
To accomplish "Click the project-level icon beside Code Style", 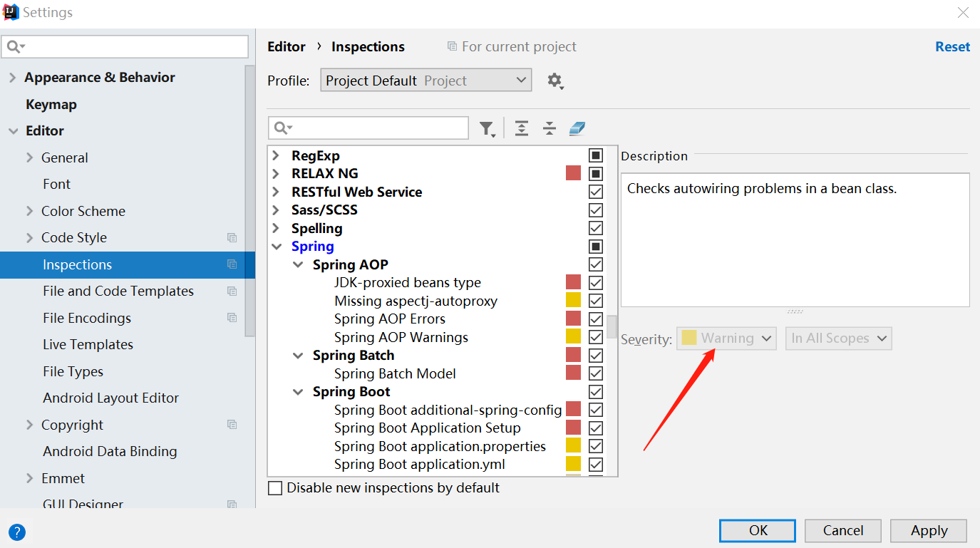I will pos(232,237).
